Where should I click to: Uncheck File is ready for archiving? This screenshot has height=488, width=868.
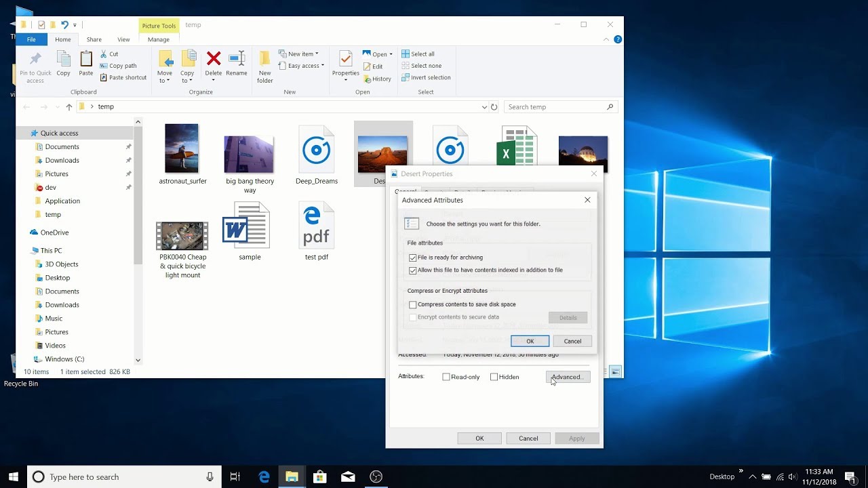click(413, 258)
